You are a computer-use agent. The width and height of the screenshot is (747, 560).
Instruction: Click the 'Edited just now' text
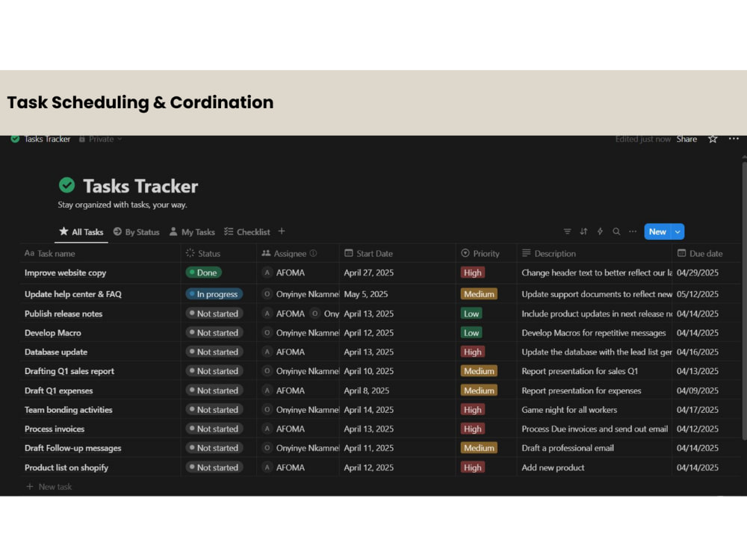(642, 139)
